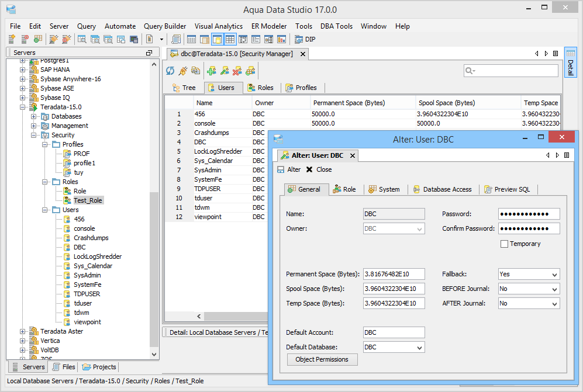Click the new document page icon

pyautogui.click(x=150, y=39)
